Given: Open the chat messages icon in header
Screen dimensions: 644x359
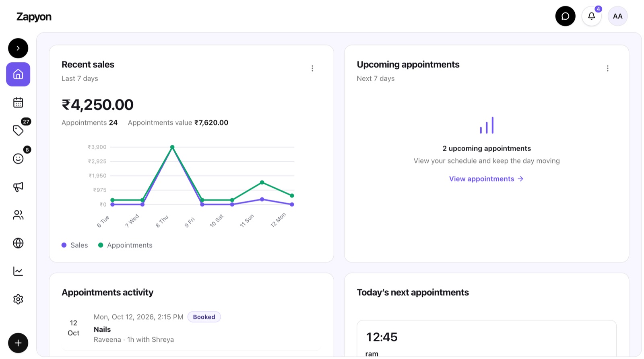Looking at the screenshot, I should coord(566,16).
